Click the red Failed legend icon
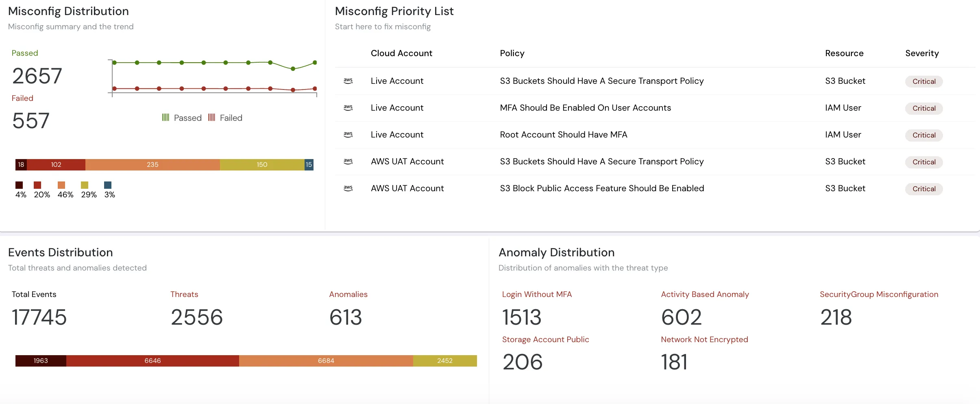The width and height of the screenshot is (980, 404). click(211, 118)
